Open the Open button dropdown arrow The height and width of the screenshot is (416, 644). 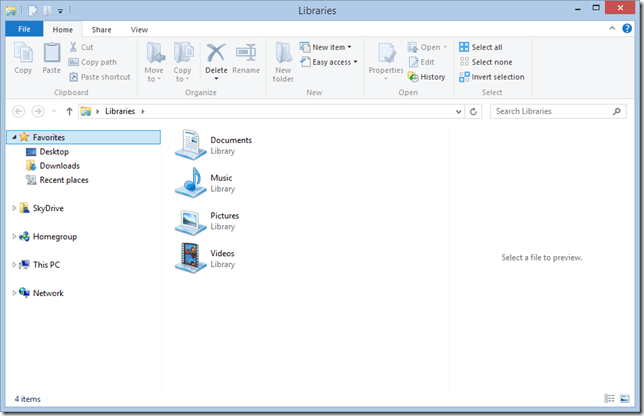click(x=445, y=47)
